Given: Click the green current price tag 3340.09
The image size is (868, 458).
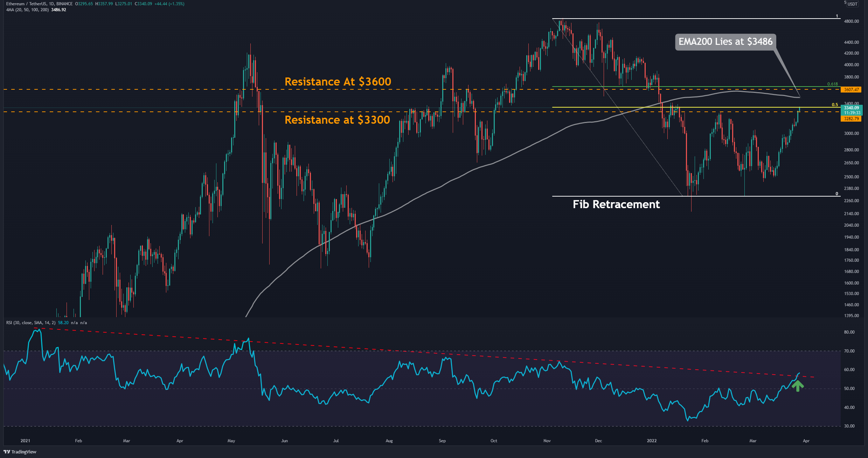Looking at the screenshot, I should point(851,110).
